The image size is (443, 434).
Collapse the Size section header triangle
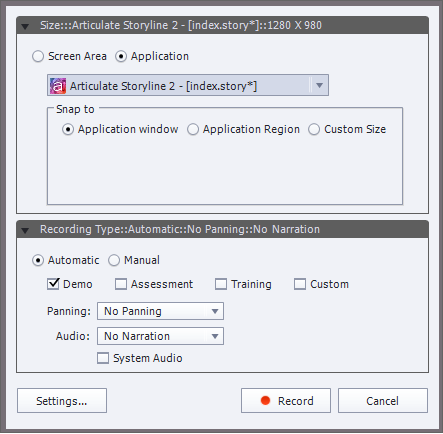pyautogui.click(x=25, y=26)
